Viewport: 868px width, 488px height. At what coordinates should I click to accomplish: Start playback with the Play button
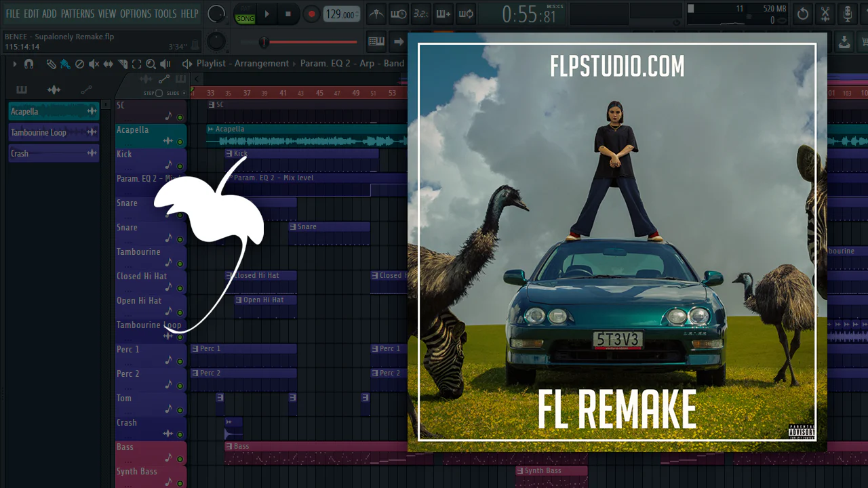(x=267, y=14)
